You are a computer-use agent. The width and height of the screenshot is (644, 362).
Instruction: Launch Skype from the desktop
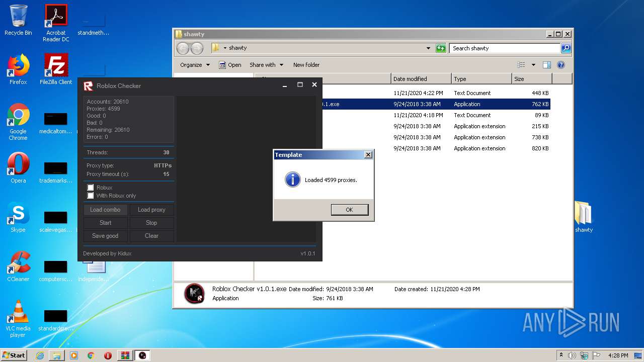point(18,217)
